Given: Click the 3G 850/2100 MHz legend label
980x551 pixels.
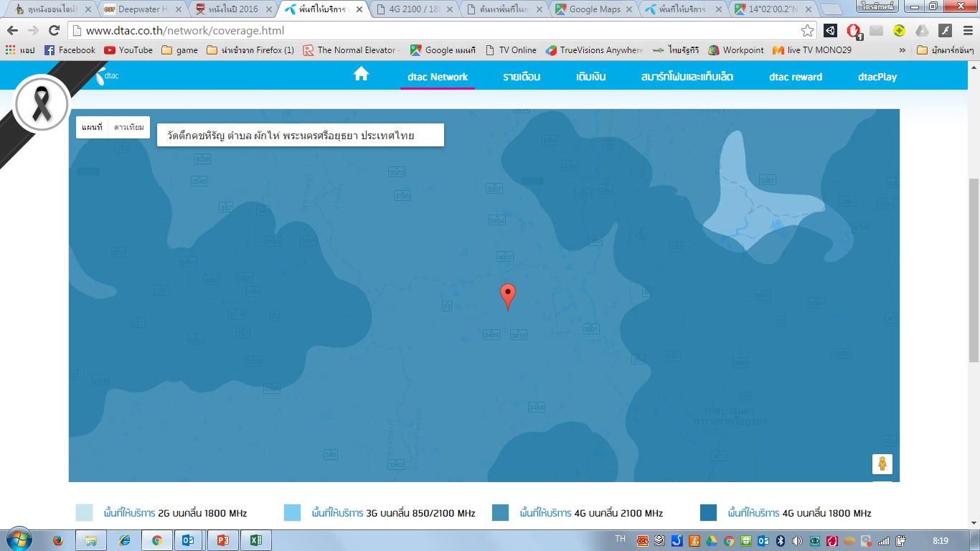Looking at the screenshot, I should click(x=393, y=513).
